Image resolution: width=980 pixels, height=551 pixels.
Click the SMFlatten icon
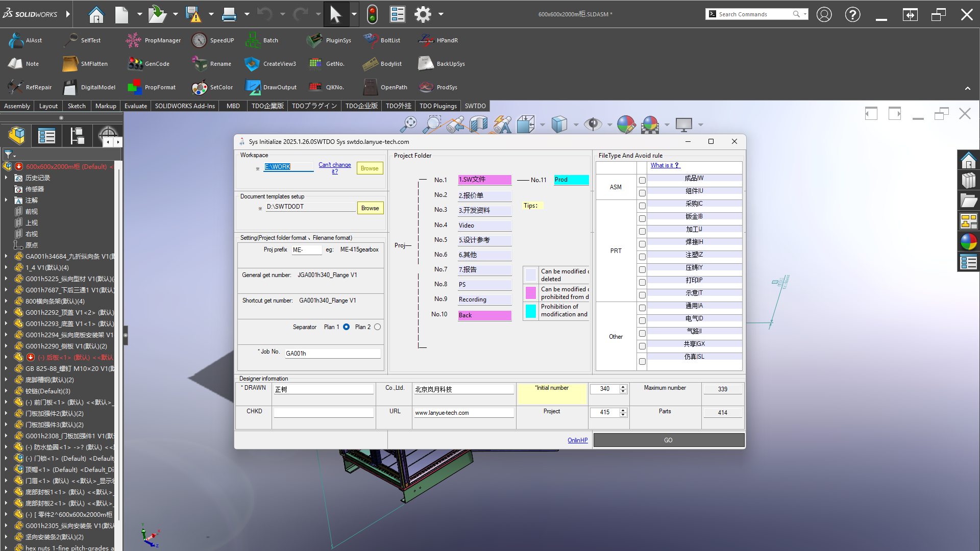[70, 64]
